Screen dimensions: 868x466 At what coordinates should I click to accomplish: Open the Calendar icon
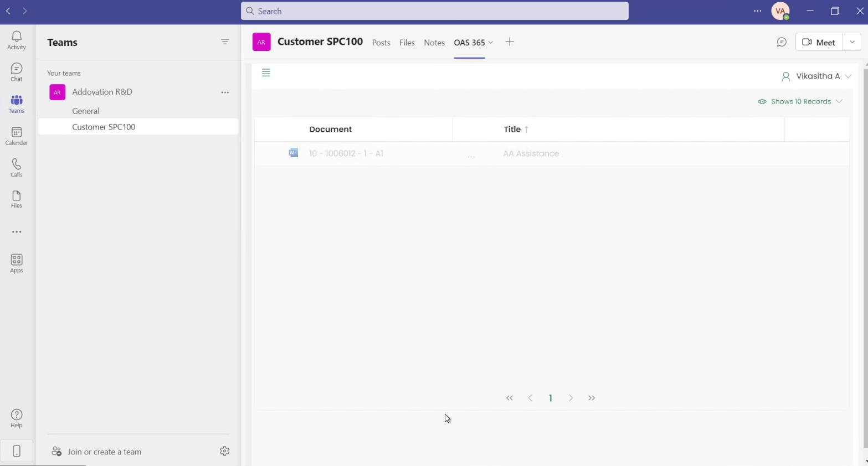point(17,136)
